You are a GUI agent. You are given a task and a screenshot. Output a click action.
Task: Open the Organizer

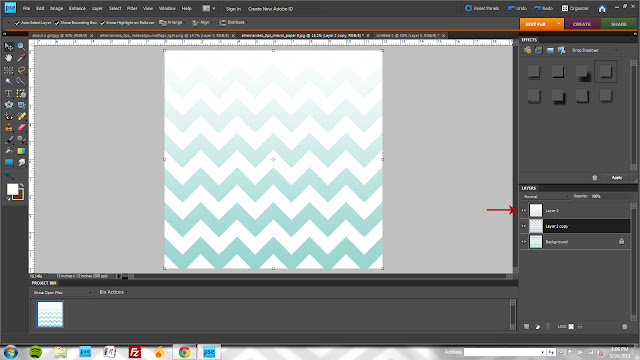click(x=575, y=8)
